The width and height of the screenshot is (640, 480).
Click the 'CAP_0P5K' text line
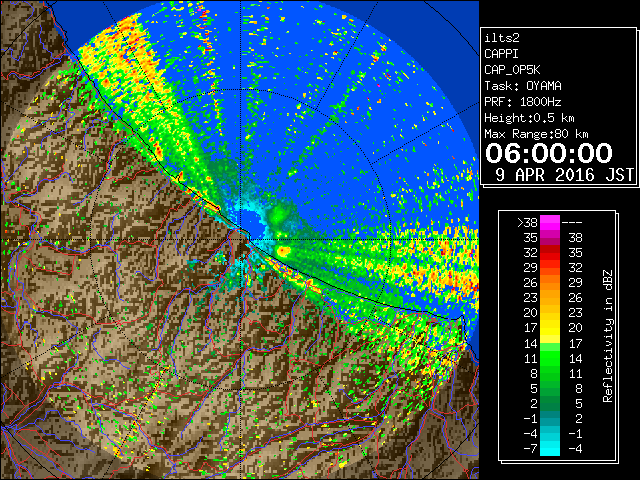pos(512,70)
